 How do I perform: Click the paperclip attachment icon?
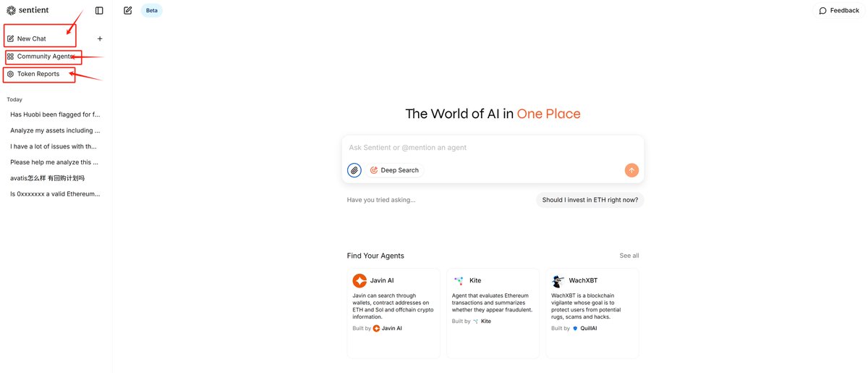click(x=354, y=170)
